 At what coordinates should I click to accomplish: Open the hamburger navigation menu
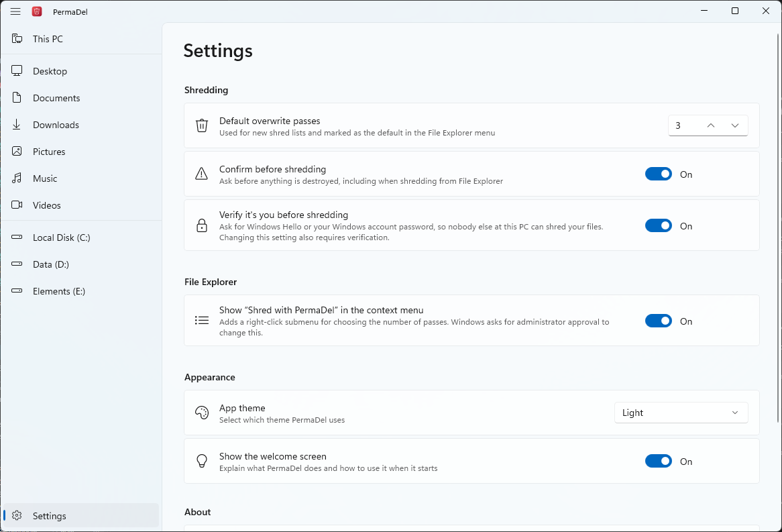[15, 11]
